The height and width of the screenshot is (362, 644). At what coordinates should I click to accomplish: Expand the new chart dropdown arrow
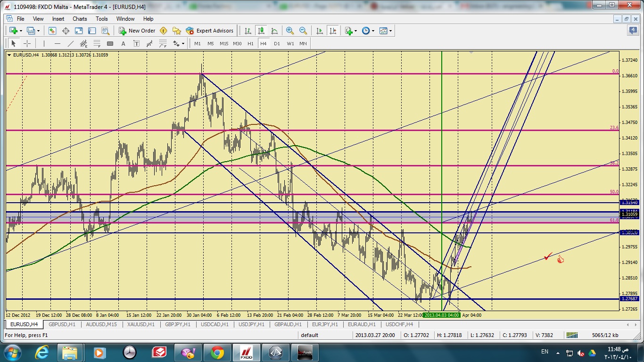20,31
